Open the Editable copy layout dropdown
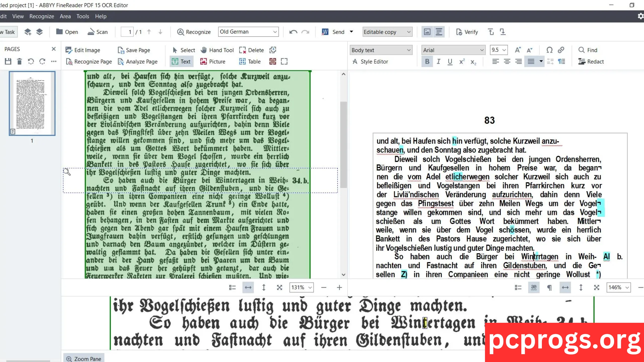Viewport: 644px width, 362px height. click(x=387, y=32)
